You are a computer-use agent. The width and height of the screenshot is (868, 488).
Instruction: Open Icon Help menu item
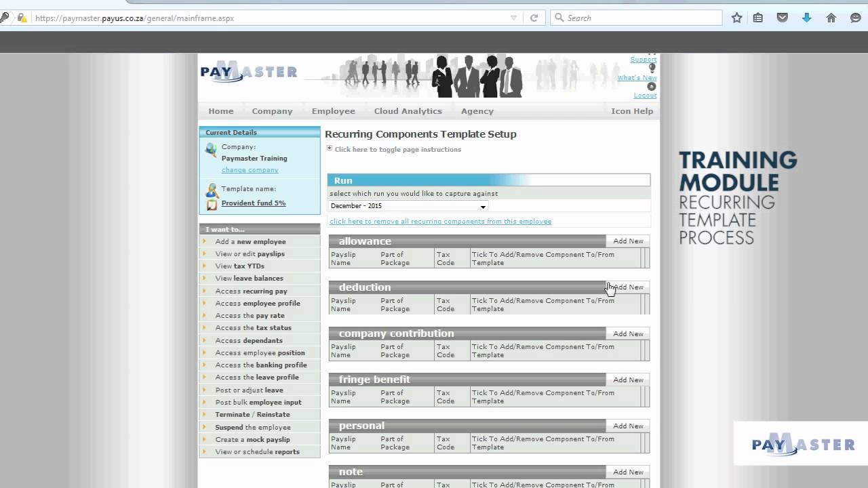[x=632, y=111]
